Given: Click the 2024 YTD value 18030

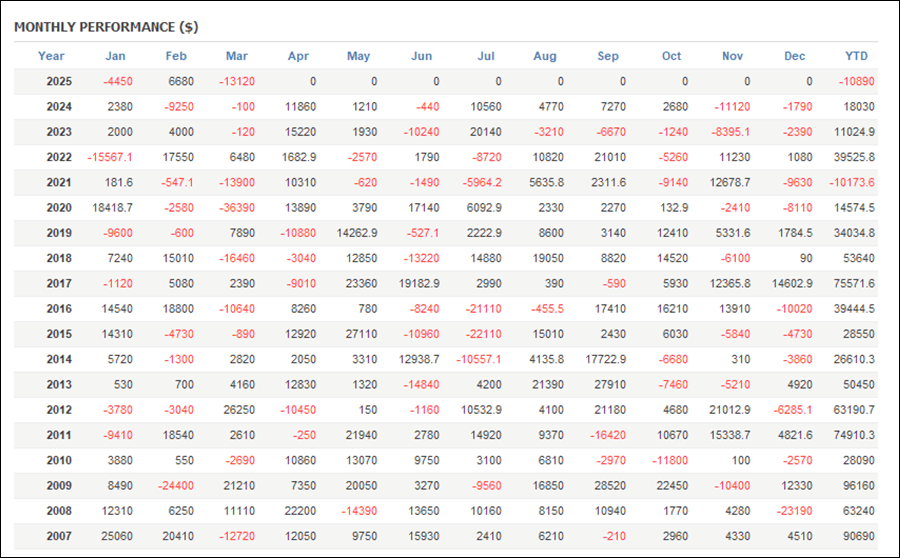Looking at the screenshot, I should coord(859,107).
